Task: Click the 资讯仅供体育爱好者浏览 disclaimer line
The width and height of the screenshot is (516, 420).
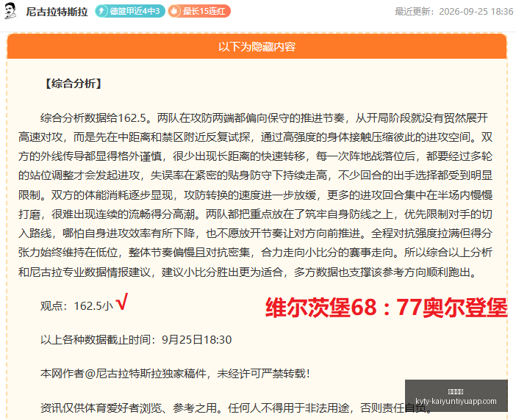Action: pyautogui.click(x=236, y=408)
